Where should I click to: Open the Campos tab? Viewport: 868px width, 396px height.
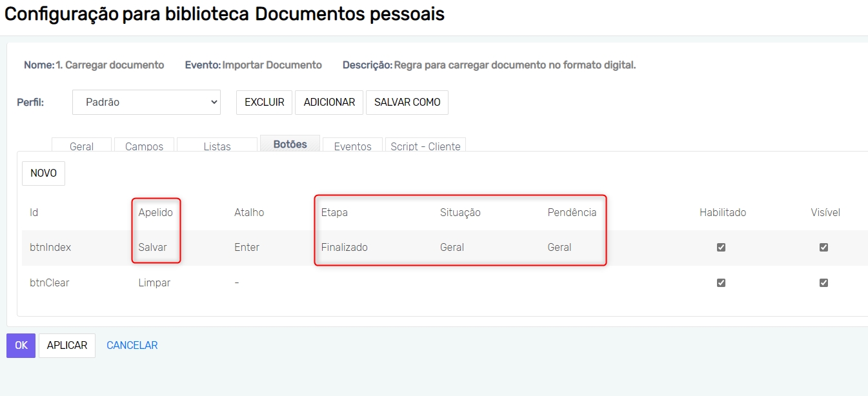pyautogui.click(x=144, y=146)
